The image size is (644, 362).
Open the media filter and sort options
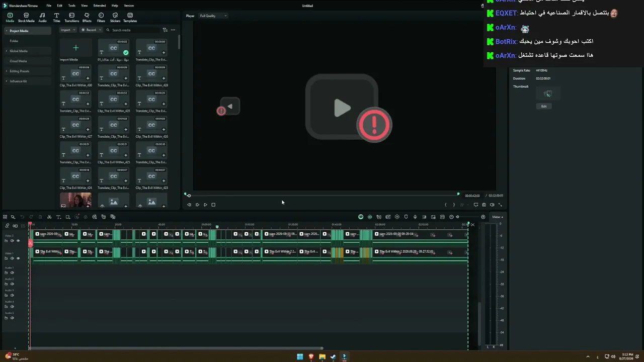[165, 30]
